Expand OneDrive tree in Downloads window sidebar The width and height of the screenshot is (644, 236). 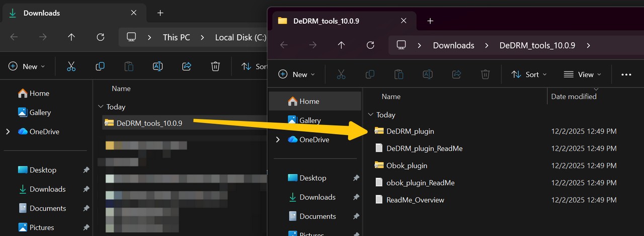(8, 132)
